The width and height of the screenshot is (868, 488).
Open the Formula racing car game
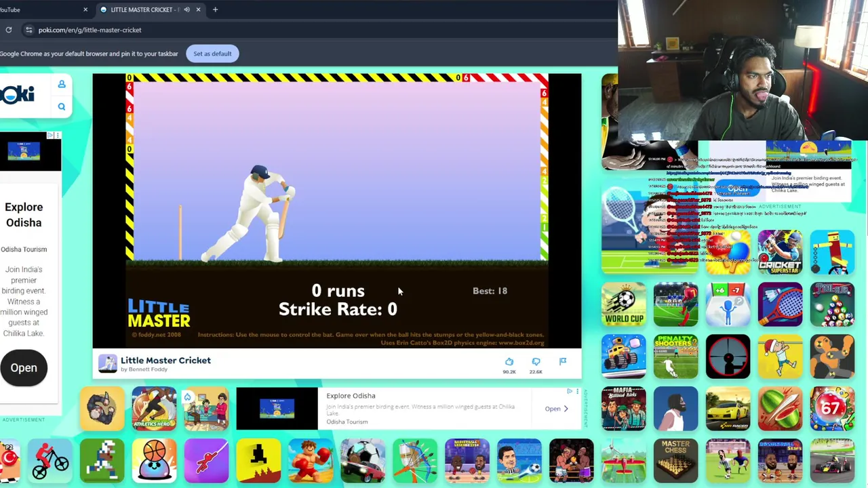click(x=832, y=461)
